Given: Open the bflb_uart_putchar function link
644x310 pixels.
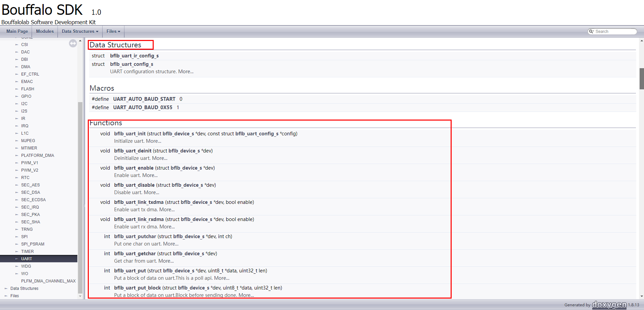Looking at the screenshot, I should point(135,236).
